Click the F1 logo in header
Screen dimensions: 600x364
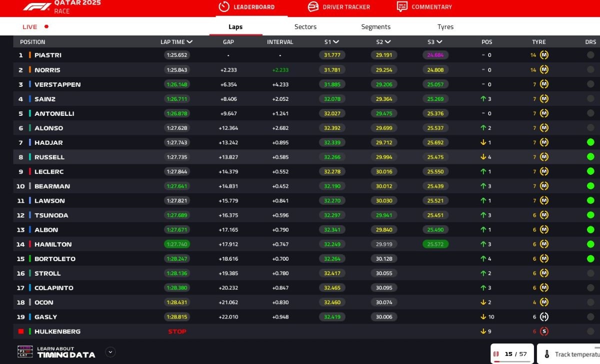pyautogui.click(x=37, y=6)
